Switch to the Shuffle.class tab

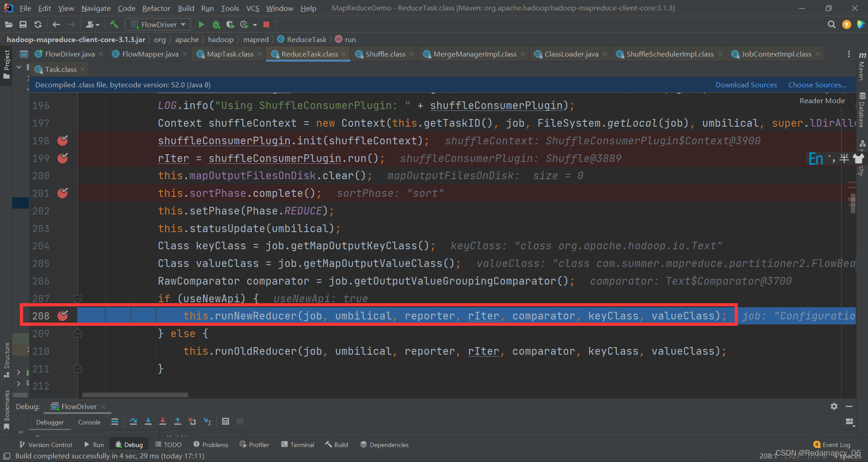click(385, 54)
